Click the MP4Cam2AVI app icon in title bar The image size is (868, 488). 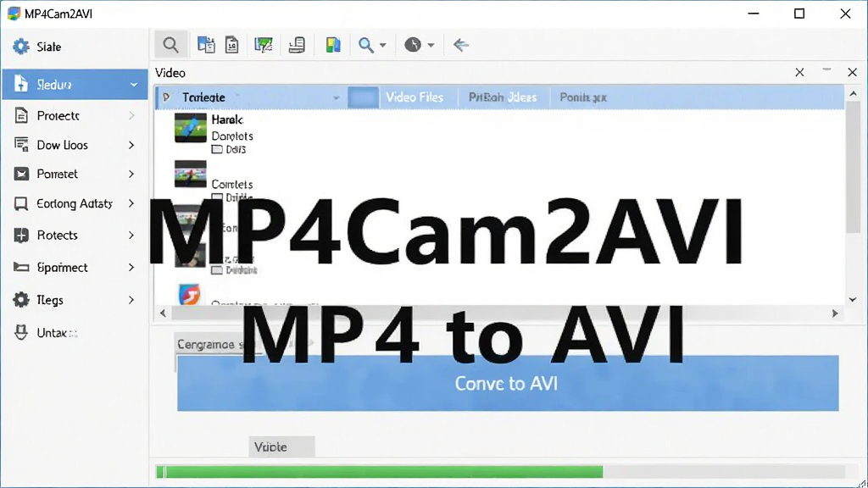[14, 14]
